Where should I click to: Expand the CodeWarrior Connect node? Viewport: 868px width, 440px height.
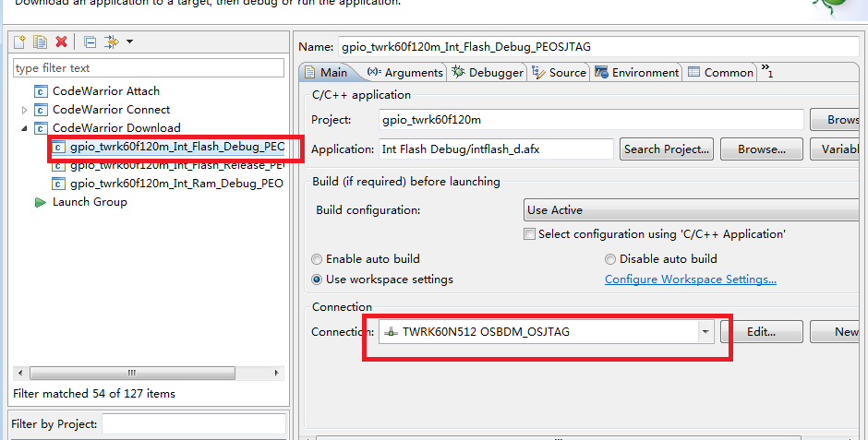point(24,110)
